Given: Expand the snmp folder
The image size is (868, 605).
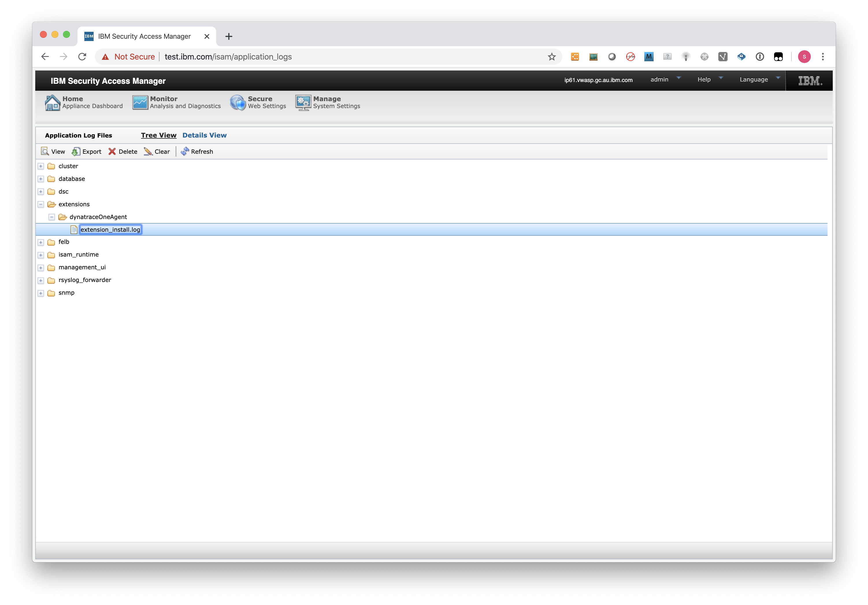Looking at the screenshot, I should point(41,292).
